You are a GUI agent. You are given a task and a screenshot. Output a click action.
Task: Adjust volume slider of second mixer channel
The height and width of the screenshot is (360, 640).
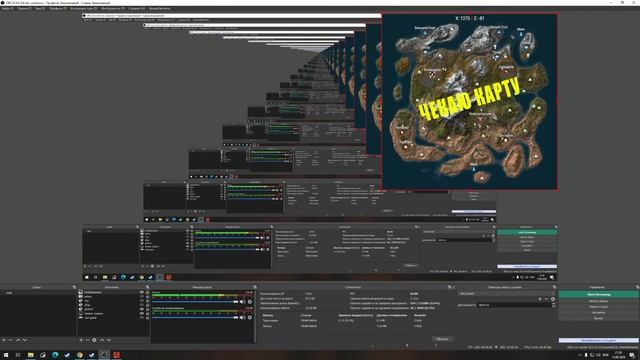click(195, 317)
